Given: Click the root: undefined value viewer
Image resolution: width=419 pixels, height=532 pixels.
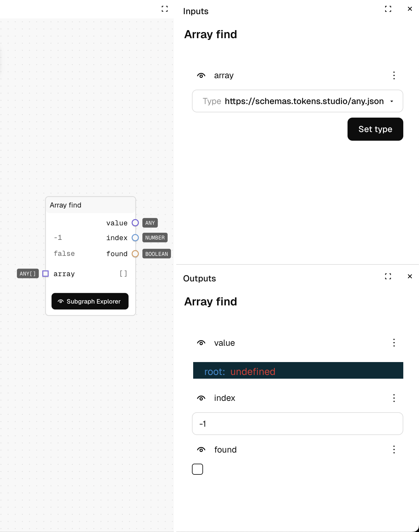Looking at the screenshot, I should [x=298, y=370].
